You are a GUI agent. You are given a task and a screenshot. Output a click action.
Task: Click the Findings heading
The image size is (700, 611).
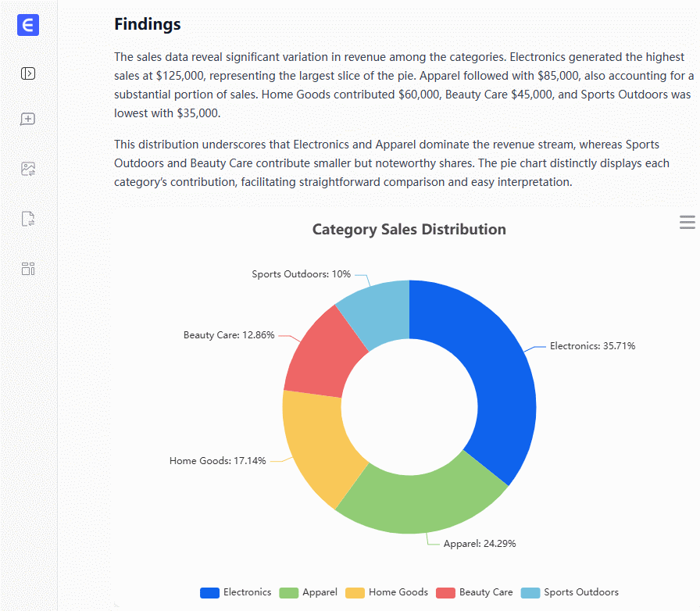(148, 24)
